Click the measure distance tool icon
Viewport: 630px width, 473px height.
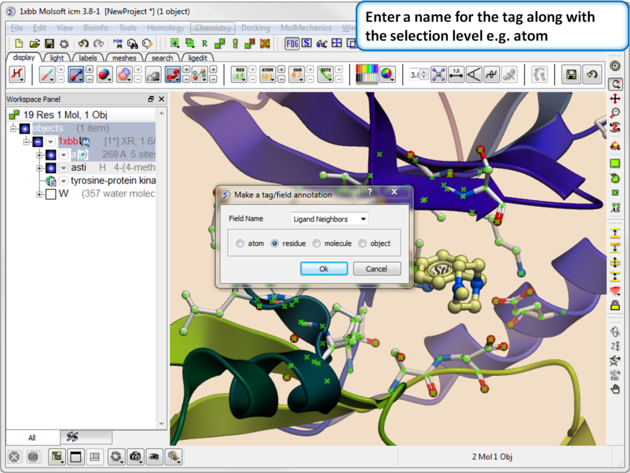456,75
